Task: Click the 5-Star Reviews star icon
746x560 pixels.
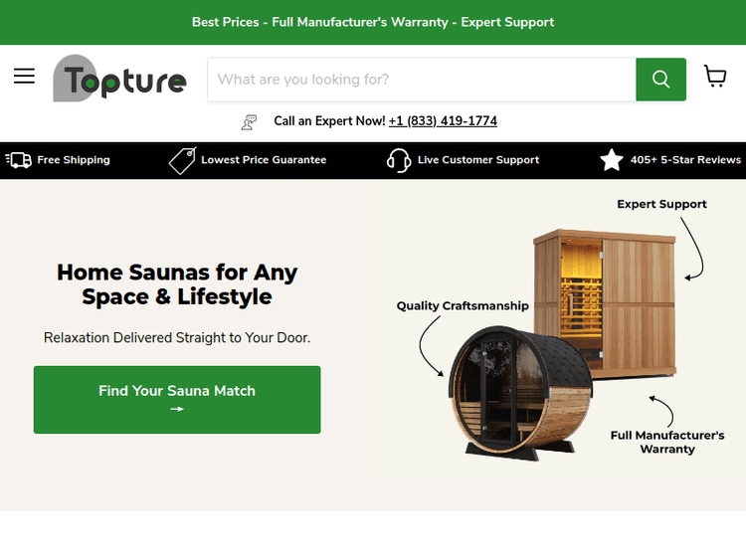Action: click(612, 160)
